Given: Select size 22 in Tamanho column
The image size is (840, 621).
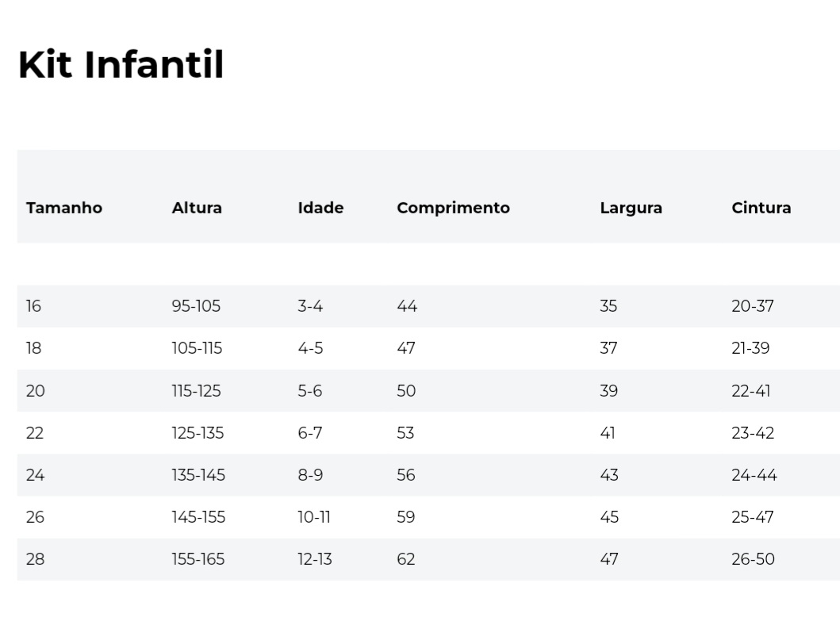Looking at the screenshot, I should click(x=35, y=433).
